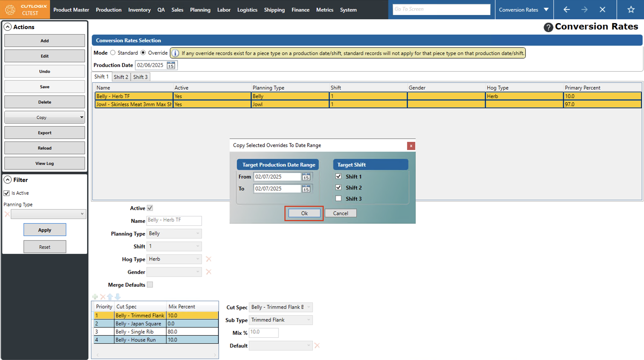Navigate back with the left arrow

(x=567, y=10)
